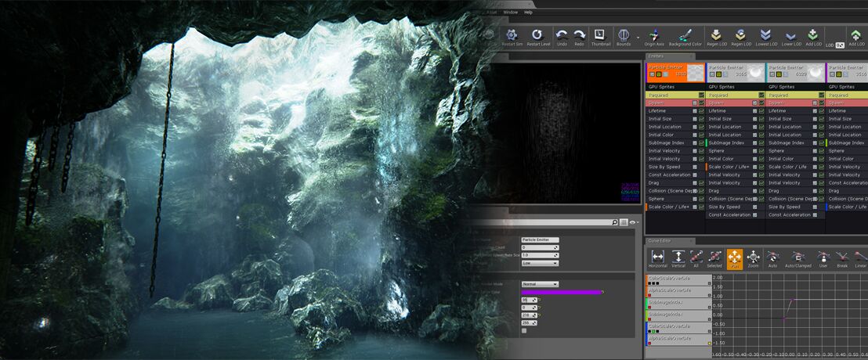
Task: Open the dropdown set to Normal
Action: [540, 284]
